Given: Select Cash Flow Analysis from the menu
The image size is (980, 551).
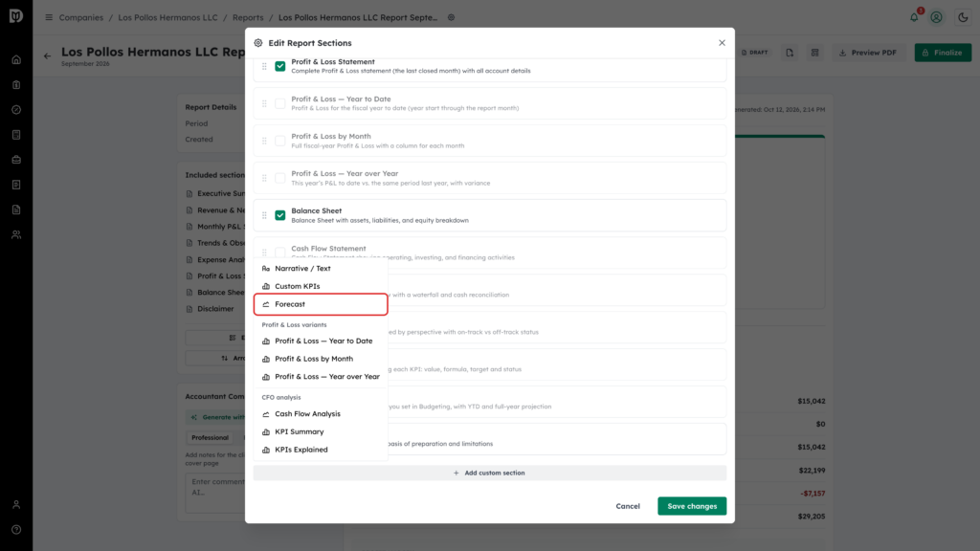Looking at the screenshot, I should (321, 413).
